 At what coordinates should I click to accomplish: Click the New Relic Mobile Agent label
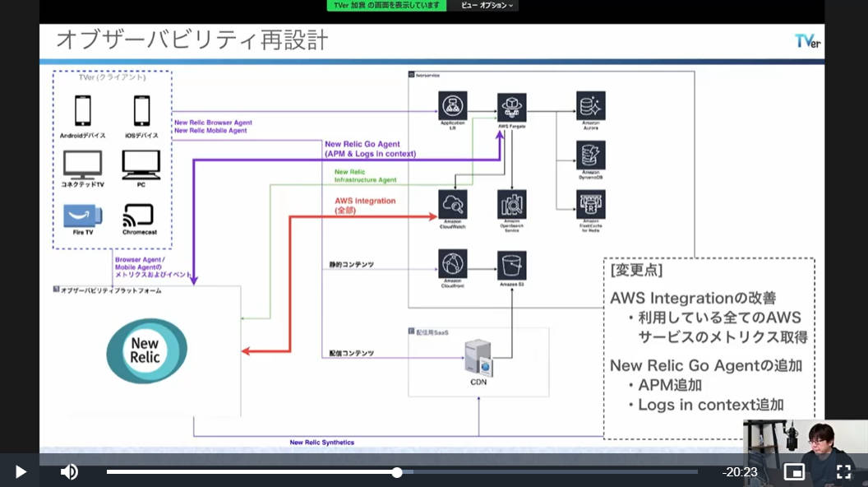210,130
